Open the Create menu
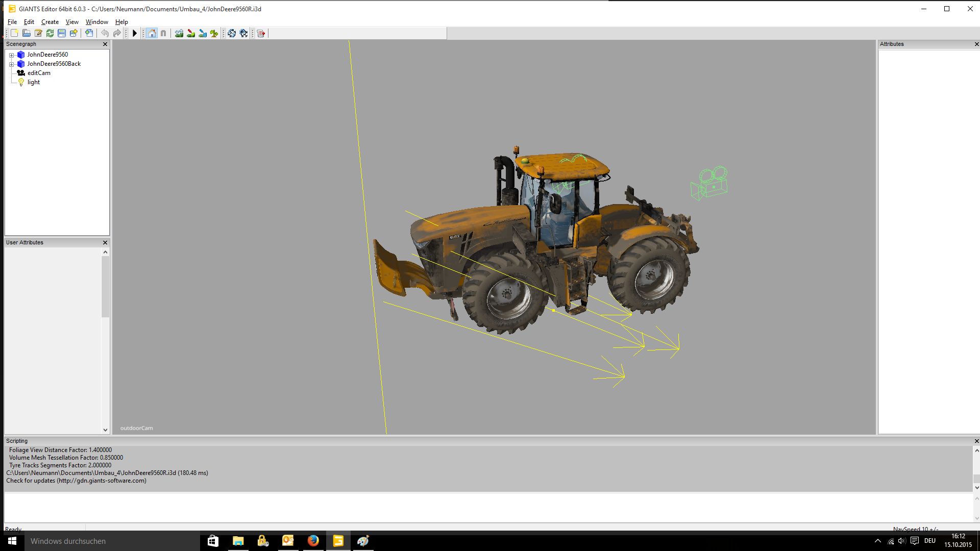 coord(50,22)
